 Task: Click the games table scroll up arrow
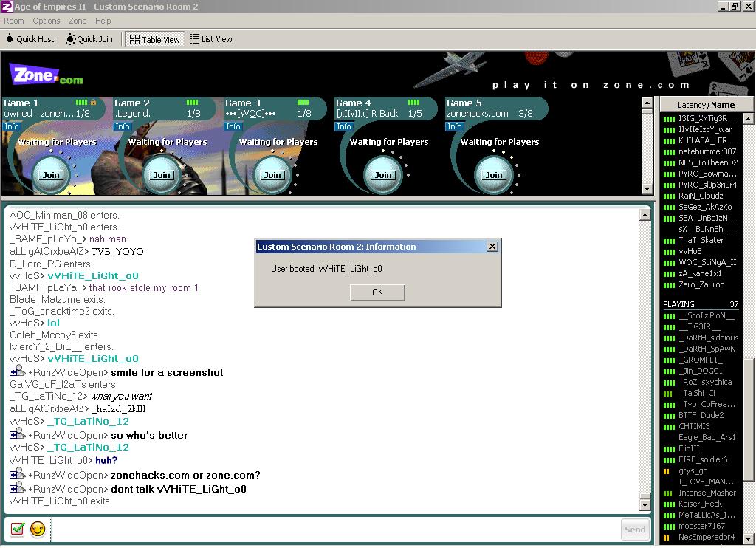tap(647, 103)
